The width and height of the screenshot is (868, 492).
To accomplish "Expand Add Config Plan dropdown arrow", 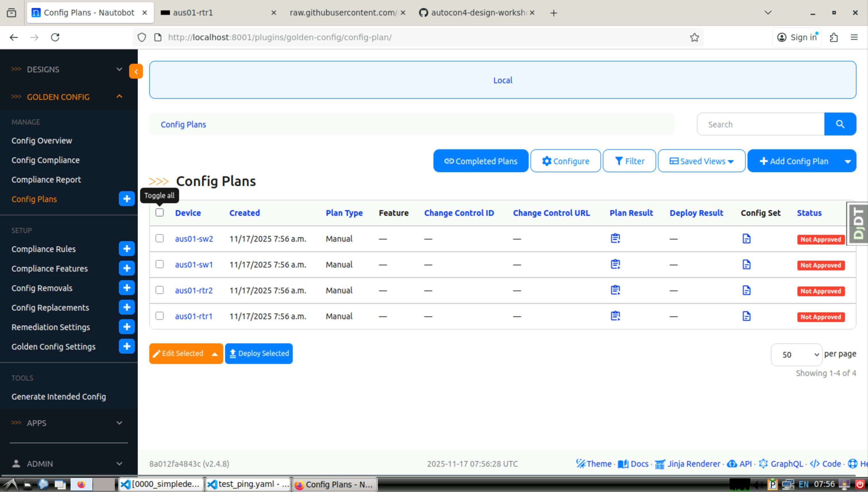I will (x=847, y=161).
